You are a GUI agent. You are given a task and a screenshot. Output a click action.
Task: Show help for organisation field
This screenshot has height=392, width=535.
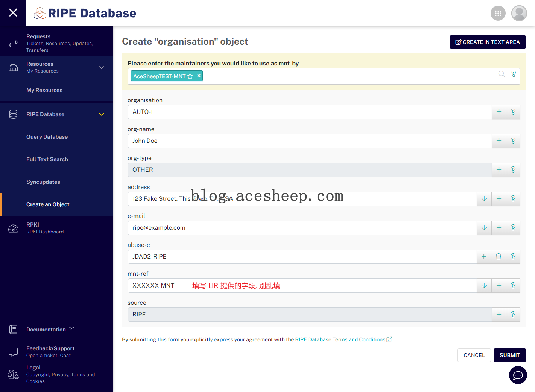point(513,112)
